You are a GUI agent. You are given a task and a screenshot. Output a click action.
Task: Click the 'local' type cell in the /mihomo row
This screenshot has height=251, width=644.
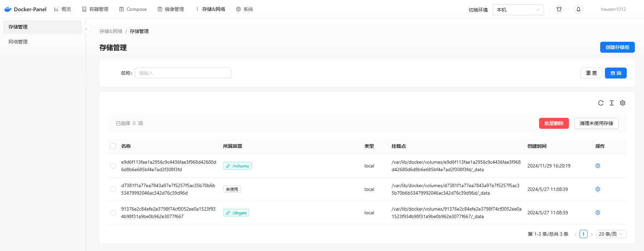[369, 166]
